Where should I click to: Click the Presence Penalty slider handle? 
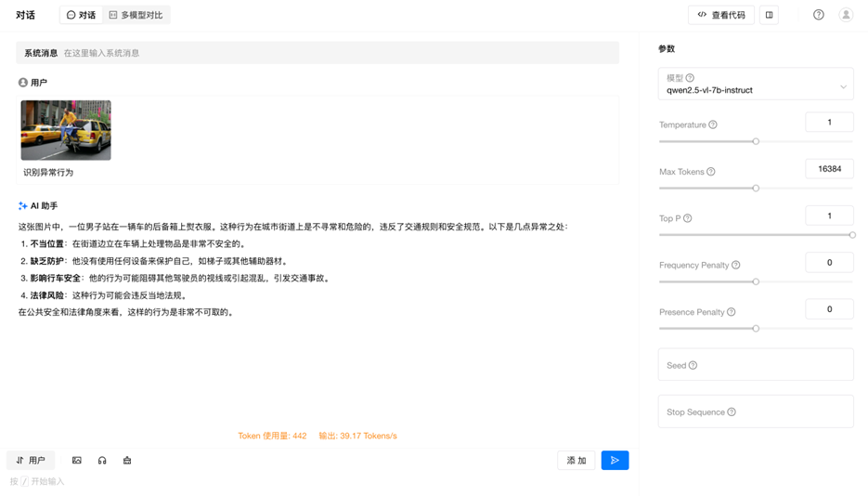(756, 329)
